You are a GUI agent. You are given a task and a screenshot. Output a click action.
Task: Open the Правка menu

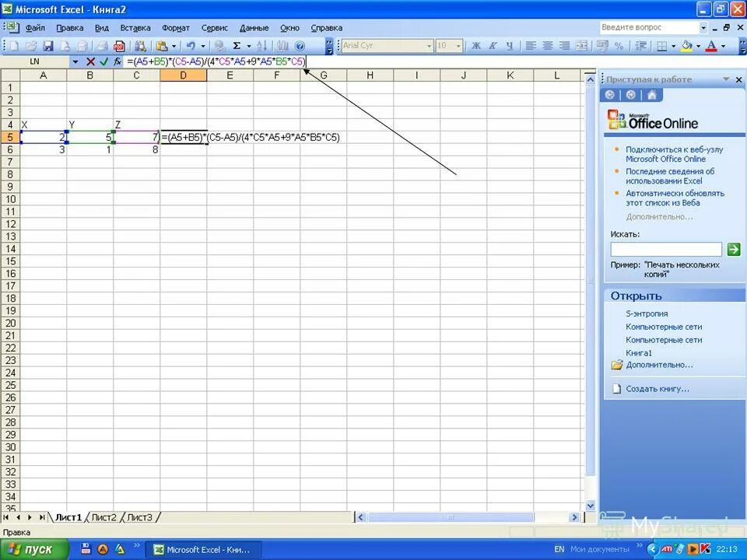pos(69,28)
